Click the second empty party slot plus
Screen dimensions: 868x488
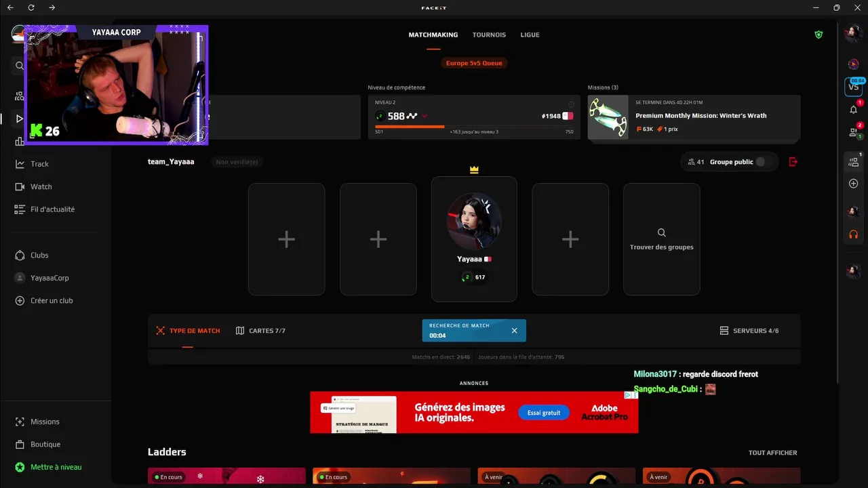[x=378, y=239]
